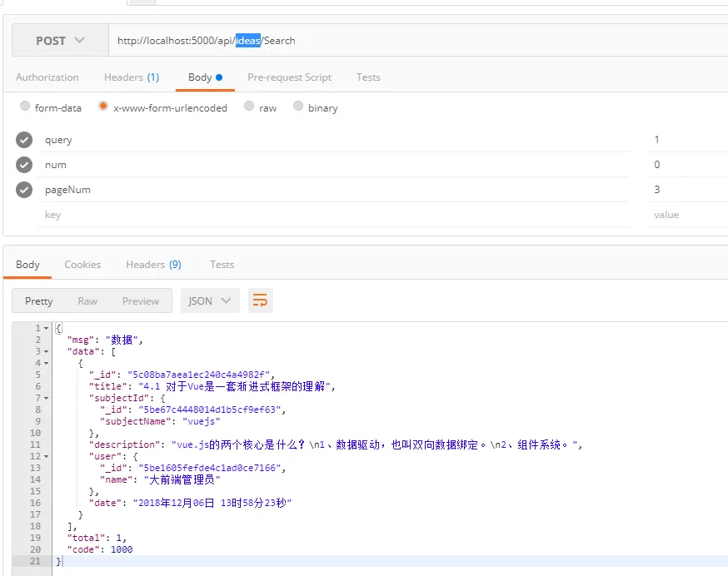Image resolution: width=728 pixels, height=576 pixels.
Task: Select the raw body radio option
Action: (x=249, y=106)
